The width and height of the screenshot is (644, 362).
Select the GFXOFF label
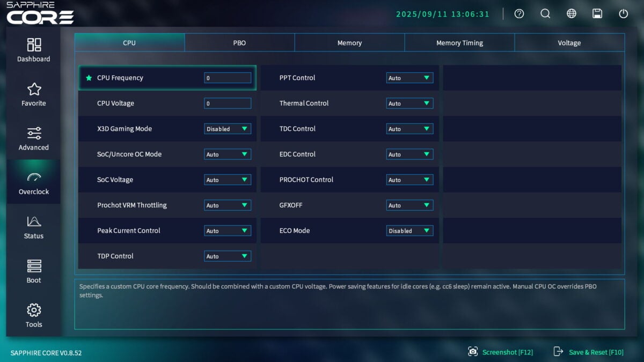pos(292,205)
